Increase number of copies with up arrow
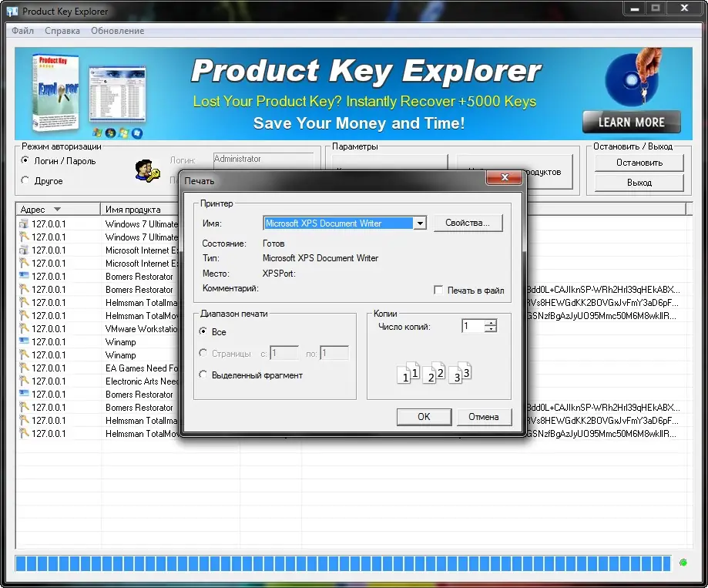 click(x=491, y=322)
